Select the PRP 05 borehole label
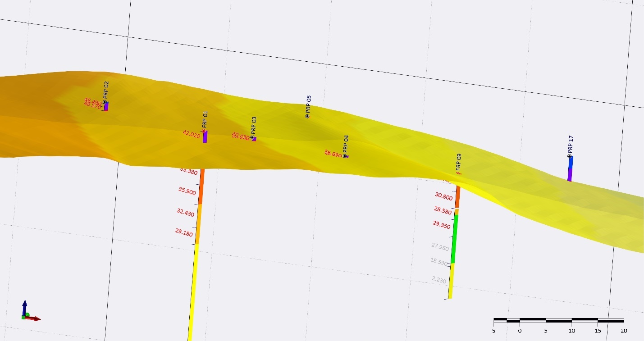The height and width of the screenshot is (341, 644). pyautogui.click(x=309, y=104)
